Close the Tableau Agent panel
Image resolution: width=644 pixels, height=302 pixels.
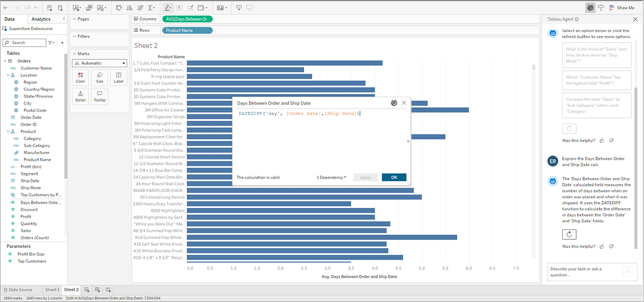pos(637,19)
